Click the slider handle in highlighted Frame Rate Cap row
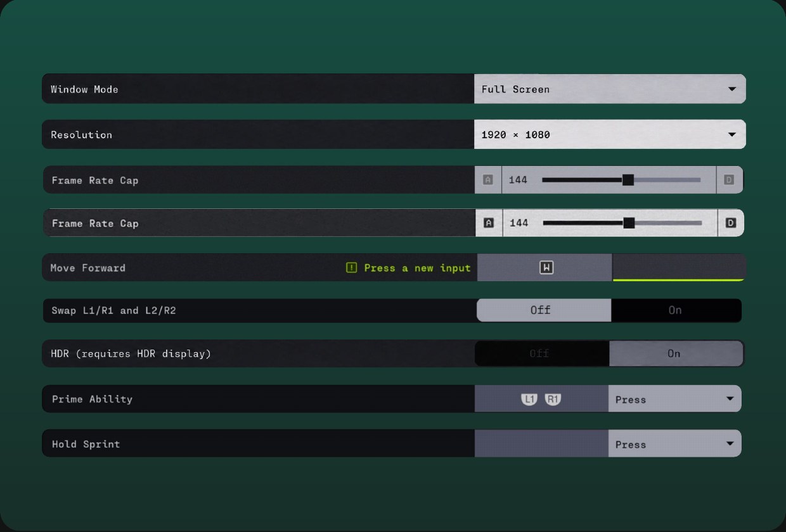 [629, 223]
